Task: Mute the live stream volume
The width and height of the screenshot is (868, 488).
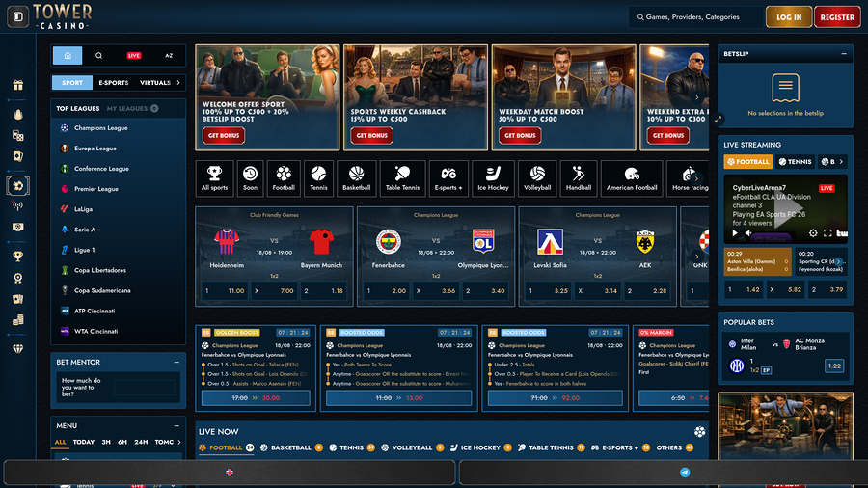Action: 747,233
